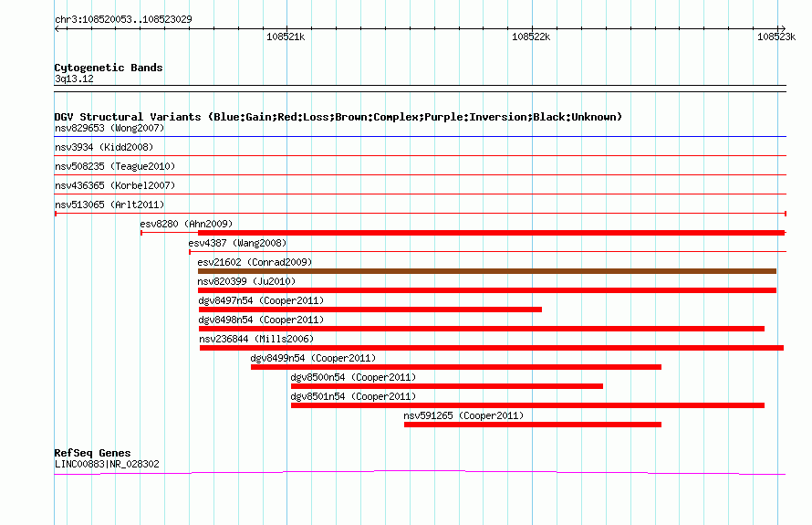Click the esv21602 (Conrad2009) label
Screen dimensions: 812x525
pos(255,262)
